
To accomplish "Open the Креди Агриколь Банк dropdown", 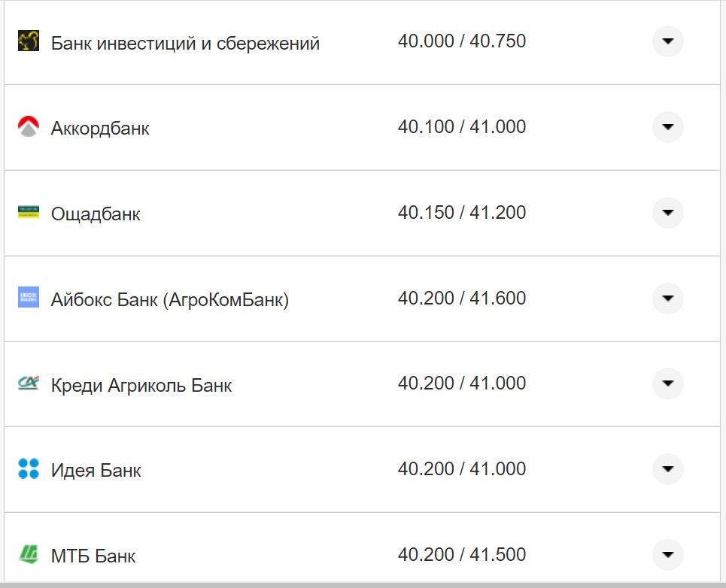I will [667, 383].
